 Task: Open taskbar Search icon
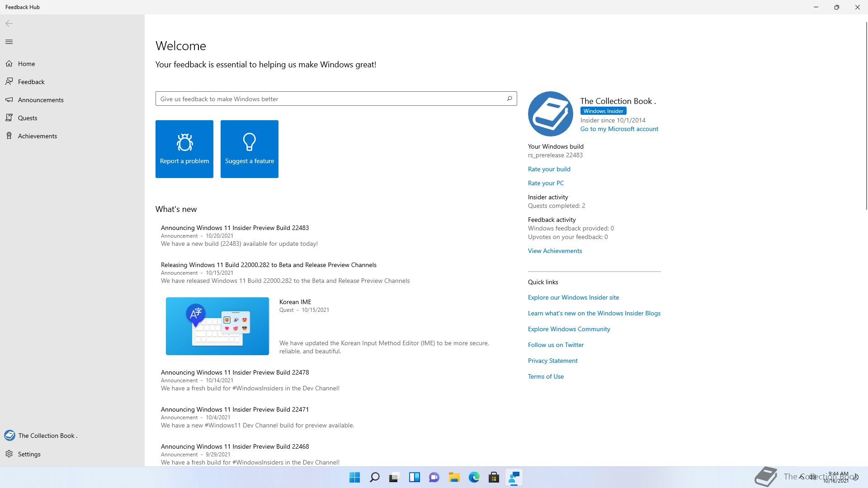coord(375,477)
